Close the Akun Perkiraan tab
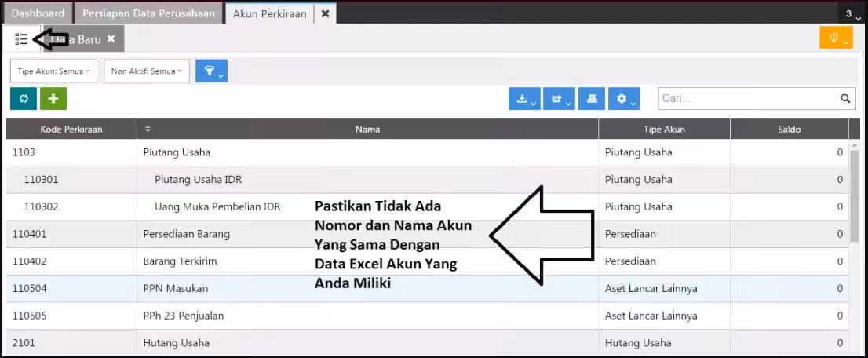This screenshot has height=358, width=868. pos(326,14)
